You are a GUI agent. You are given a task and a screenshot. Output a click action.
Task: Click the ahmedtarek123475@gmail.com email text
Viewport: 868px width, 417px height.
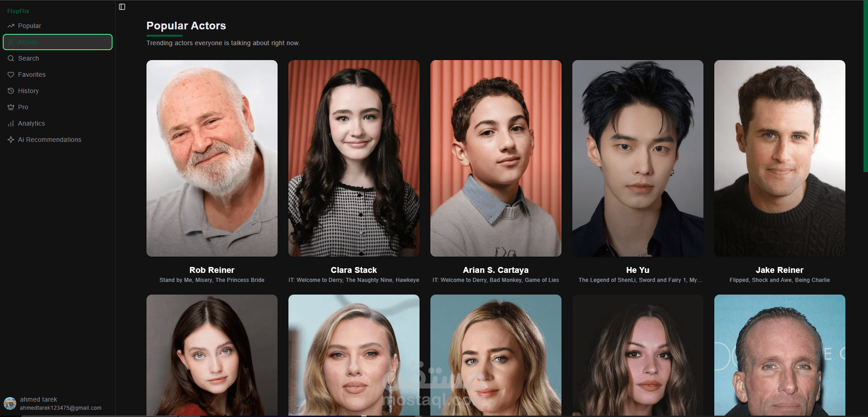click(61, 408)
